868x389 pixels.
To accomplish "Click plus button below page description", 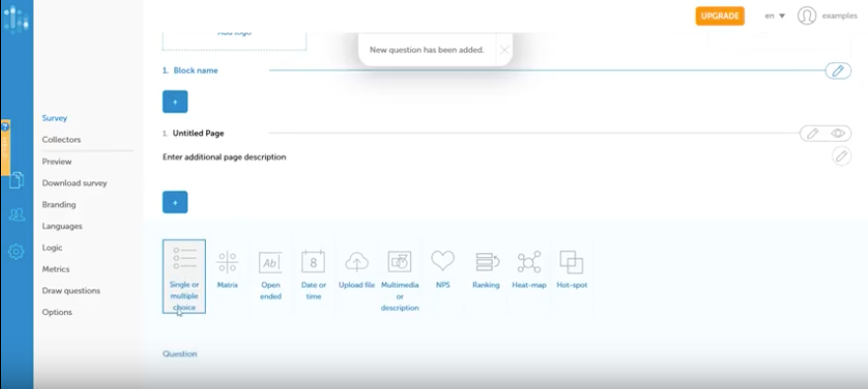I will click(175, 203).
